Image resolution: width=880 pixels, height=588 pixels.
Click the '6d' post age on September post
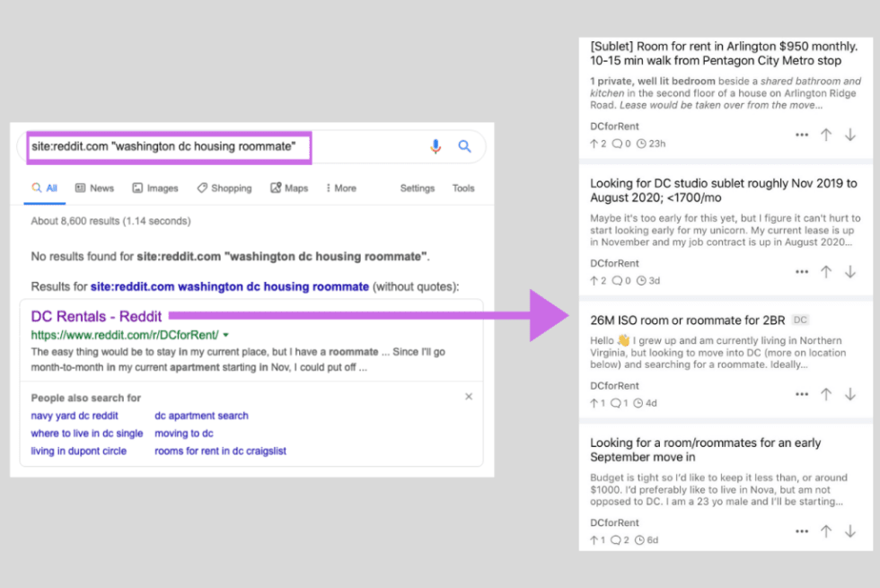[647, 540]
